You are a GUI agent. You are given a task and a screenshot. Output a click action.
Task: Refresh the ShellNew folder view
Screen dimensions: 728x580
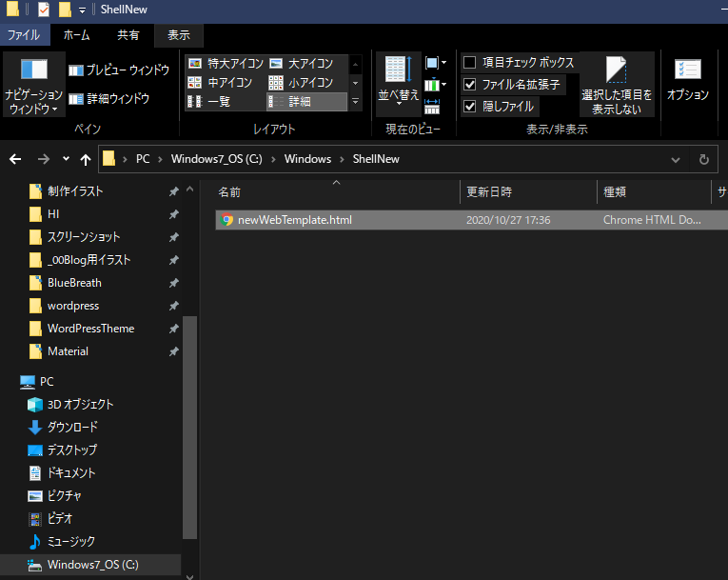704,159
